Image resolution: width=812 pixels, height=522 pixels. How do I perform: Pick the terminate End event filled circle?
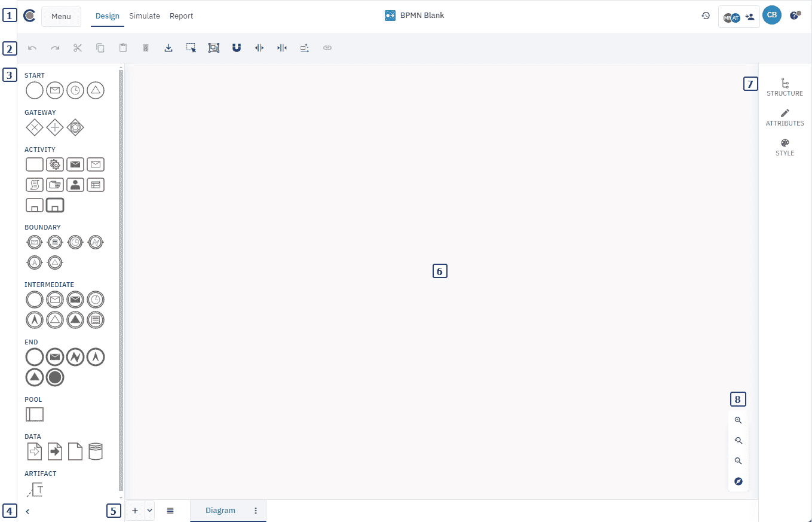click(x=55, y=377)
